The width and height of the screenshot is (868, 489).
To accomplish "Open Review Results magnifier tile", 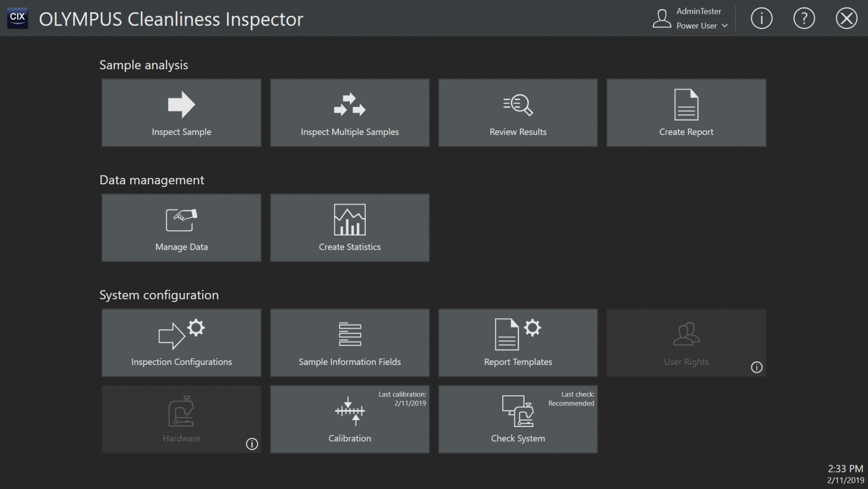I will [x=518, y=113].
